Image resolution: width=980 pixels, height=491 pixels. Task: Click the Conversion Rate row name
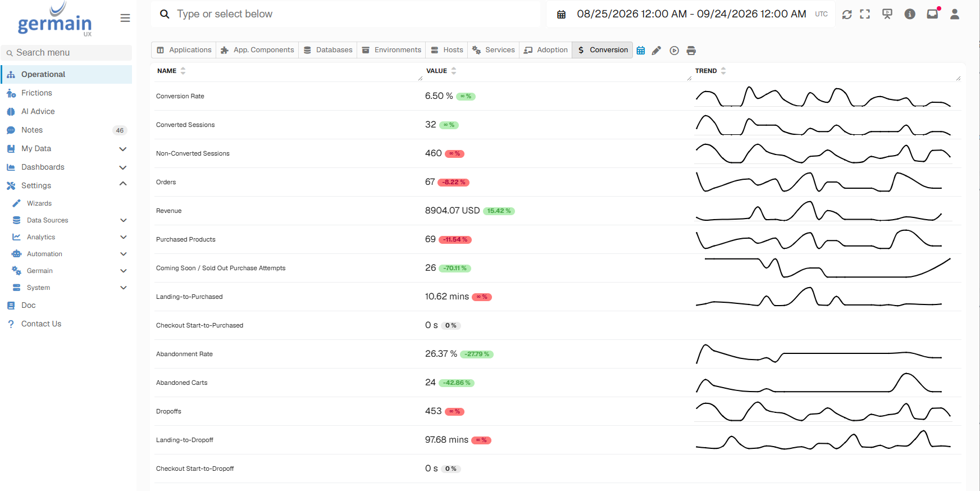pos(180,96)
